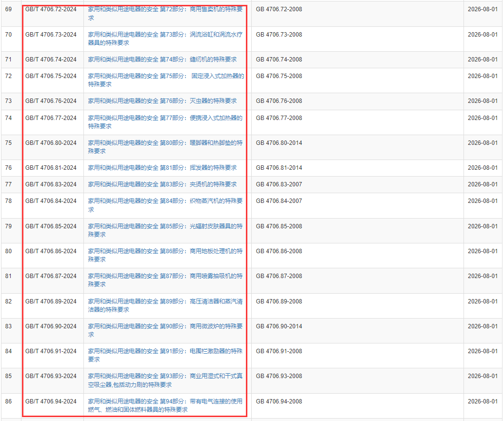The image size is (504, 421).
Task: Open the 第89部分 高压清洁器 standard link
Action: [165, 301]
